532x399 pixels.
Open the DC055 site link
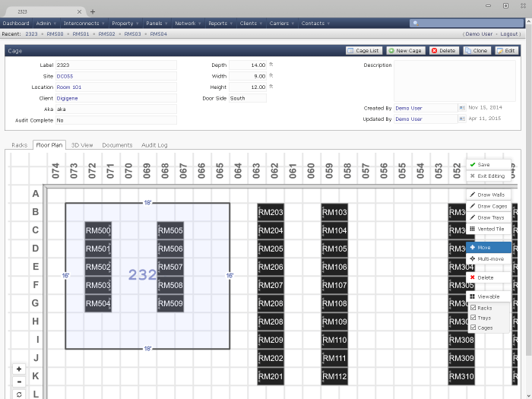click(x=65, y=76)
